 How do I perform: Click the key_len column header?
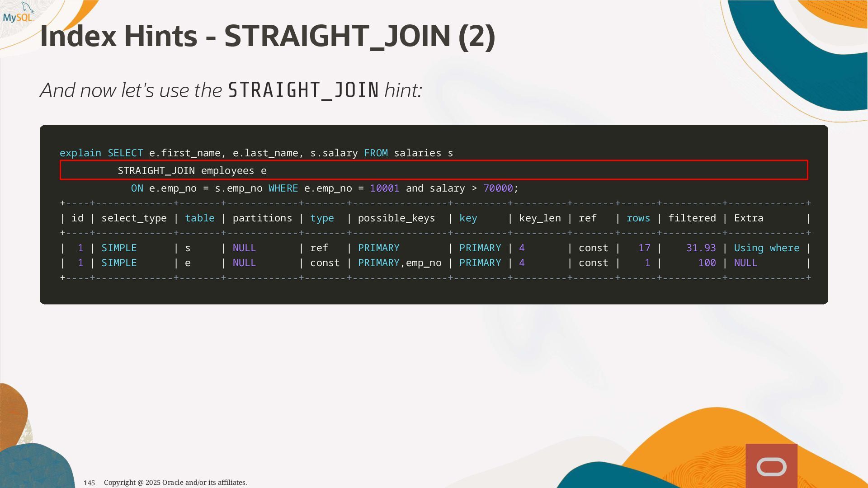[539, 218]
